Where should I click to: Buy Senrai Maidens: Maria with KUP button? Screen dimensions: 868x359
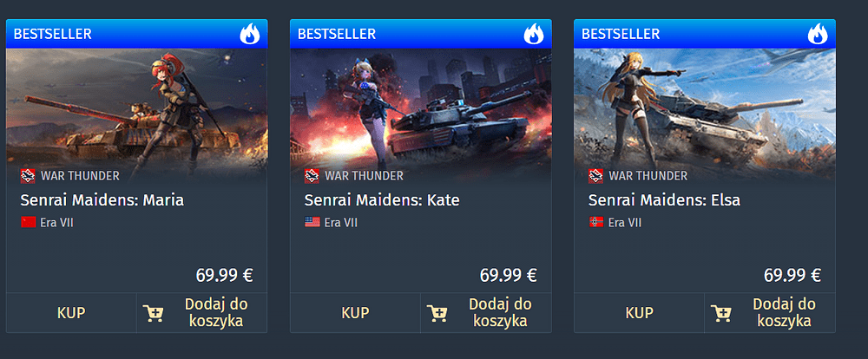click(x=71, y=313)
